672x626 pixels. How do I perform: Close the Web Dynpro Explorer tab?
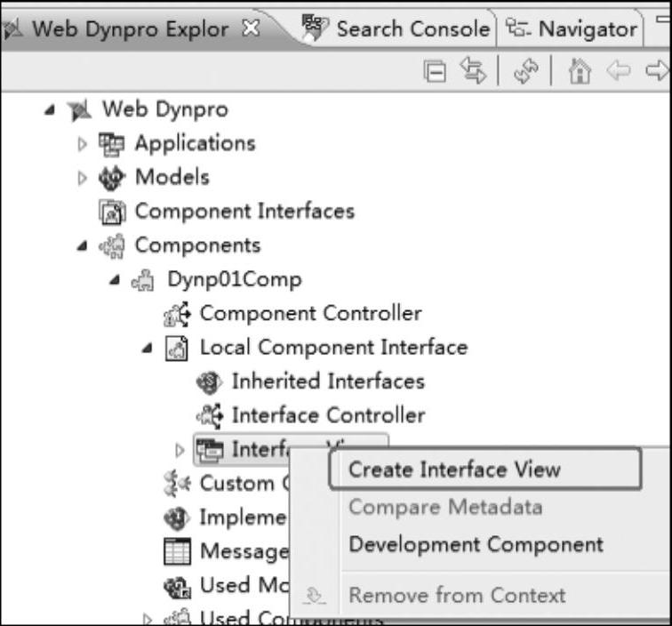coord(251,28)
